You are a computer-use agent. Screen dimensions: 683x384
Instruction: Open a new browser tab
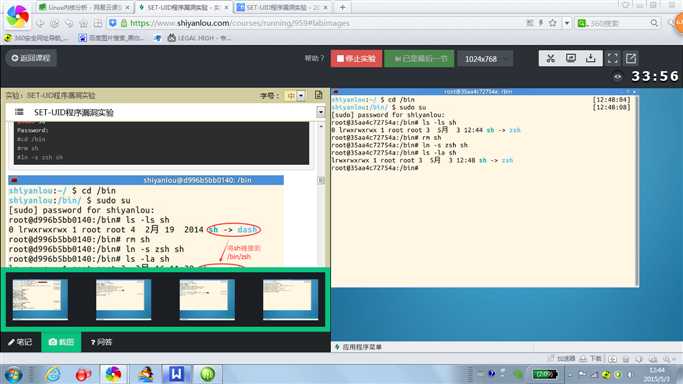(343, 7)
